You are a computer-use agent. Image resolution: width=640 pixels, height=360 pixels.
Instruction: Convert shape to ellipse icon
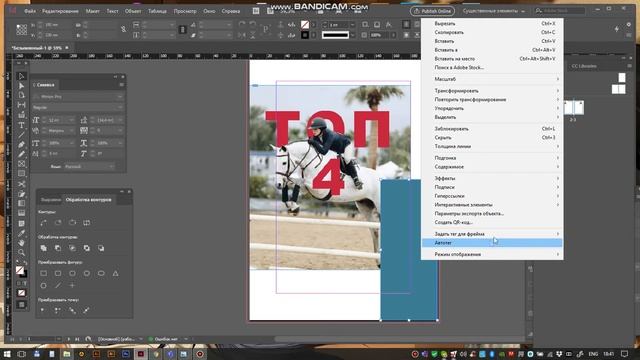tap(101, 273)
